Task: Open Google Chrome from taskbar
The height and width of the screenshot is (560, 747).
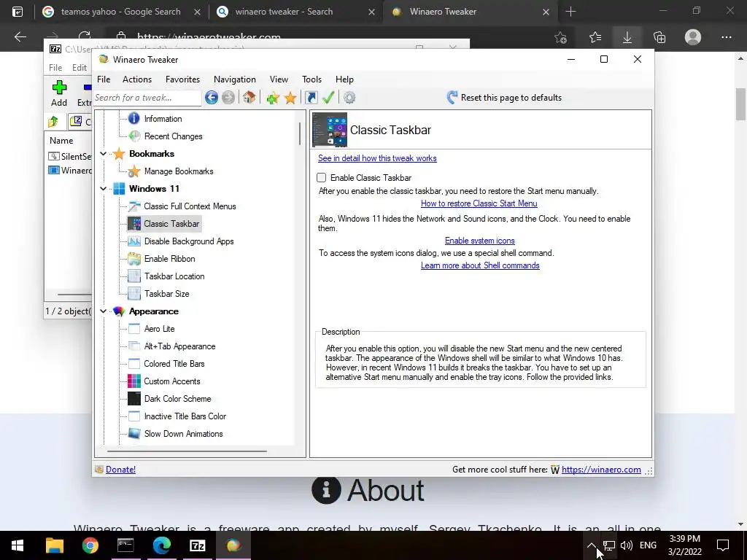Action: point(90,545)
